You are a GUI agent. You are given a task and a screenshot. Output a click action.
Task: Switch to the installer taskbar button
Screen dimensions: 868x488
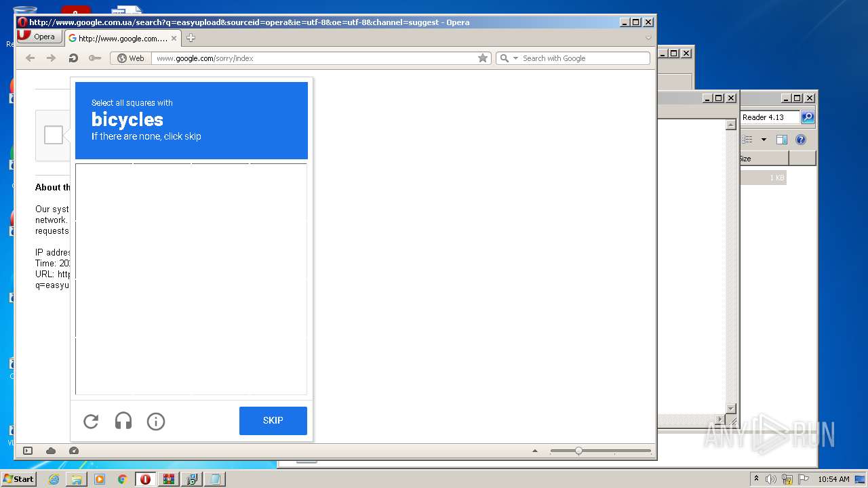pos(192,479)
